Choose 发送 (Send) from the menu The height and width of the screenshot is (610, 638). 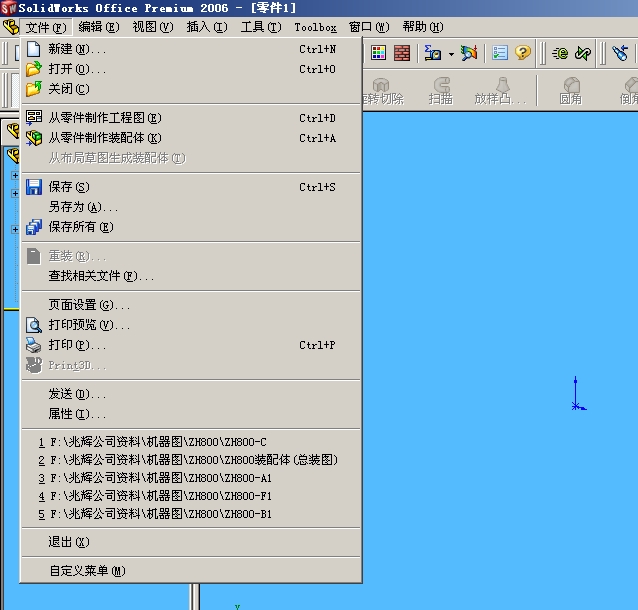[191, 394]
